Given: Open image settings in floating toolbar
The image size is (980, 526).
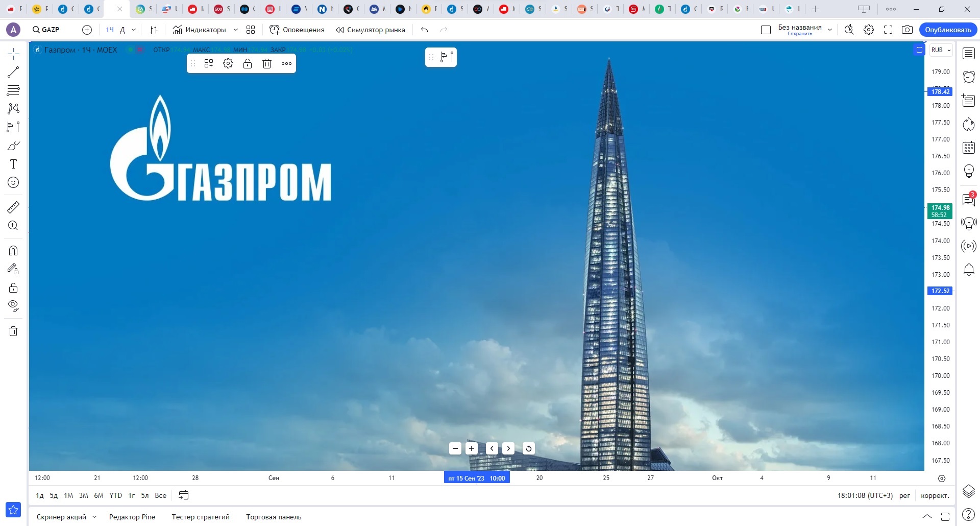Looking at the screenshot, I should (x=228, y=63).
